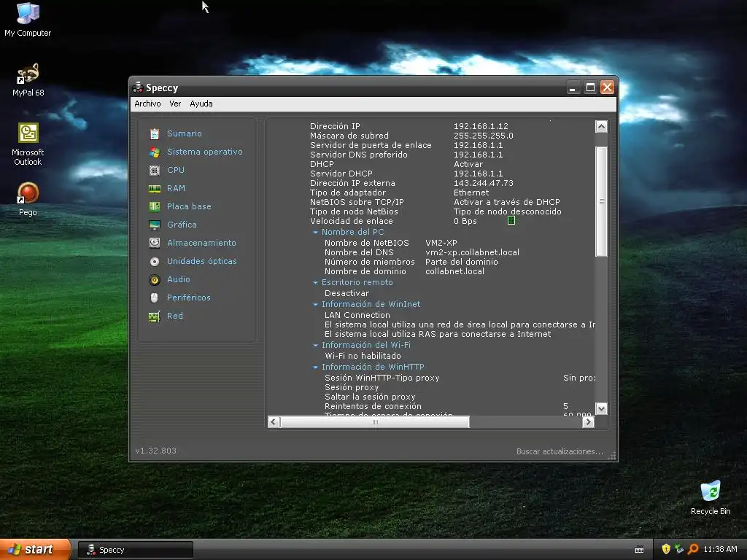Image resolution: width=747 pixels, height=560 pixels.
Task: Select external IP 143.244.47.73
Action: click(484, 183)
